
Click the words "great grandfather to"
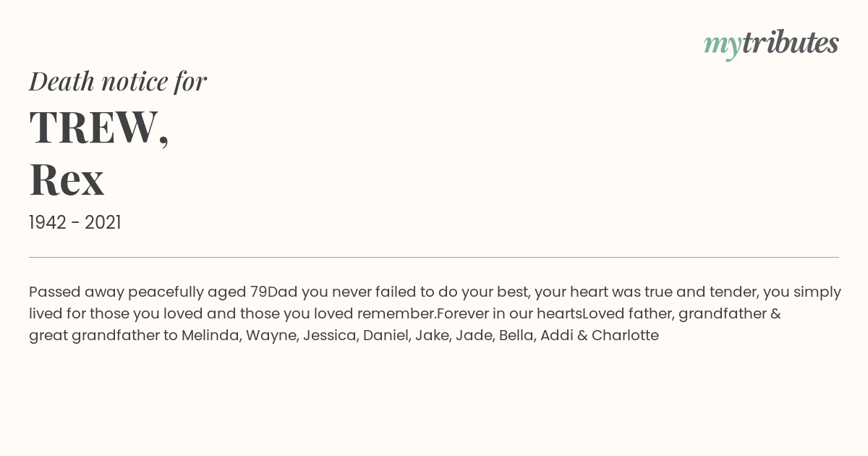(103, 335)
